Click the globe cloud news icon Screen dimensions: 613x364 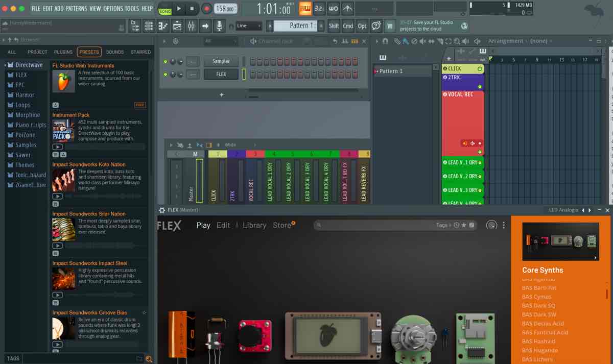click(464, 26)
